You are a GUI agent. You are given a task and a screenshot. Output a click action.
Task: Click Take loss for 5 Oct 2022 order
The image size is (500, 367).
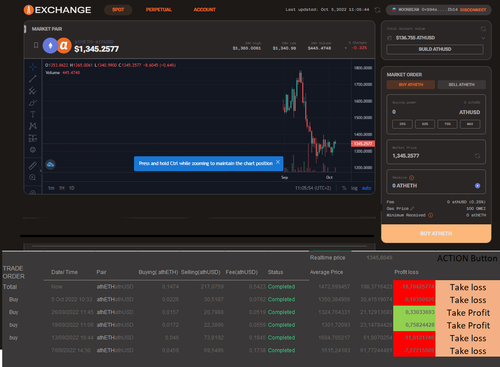(468, 300)
